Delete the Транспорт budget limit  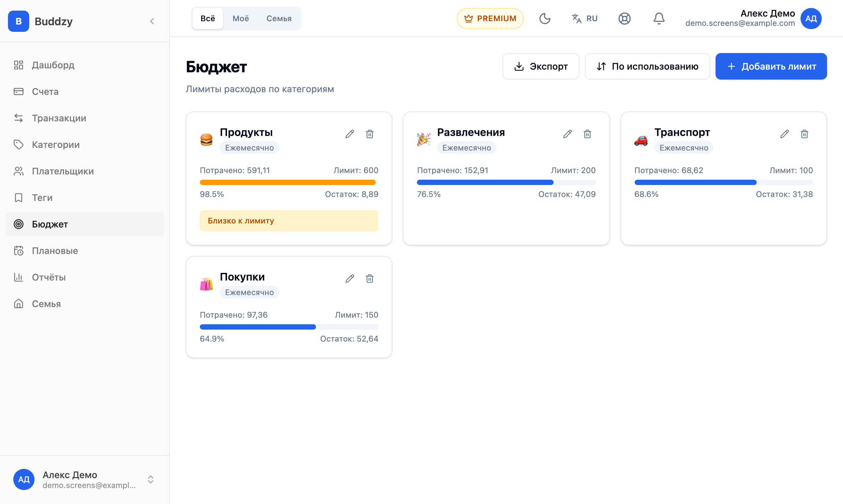coord(805,134)
